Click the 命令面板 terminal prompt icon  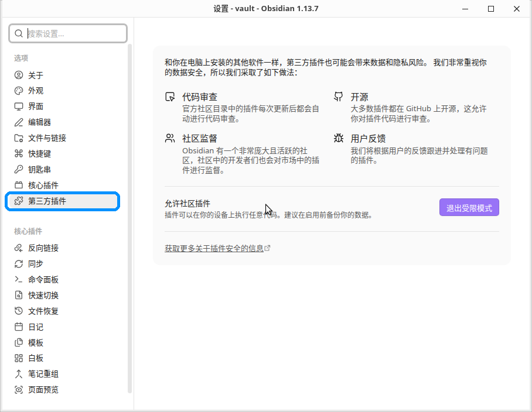pos(19,280)
